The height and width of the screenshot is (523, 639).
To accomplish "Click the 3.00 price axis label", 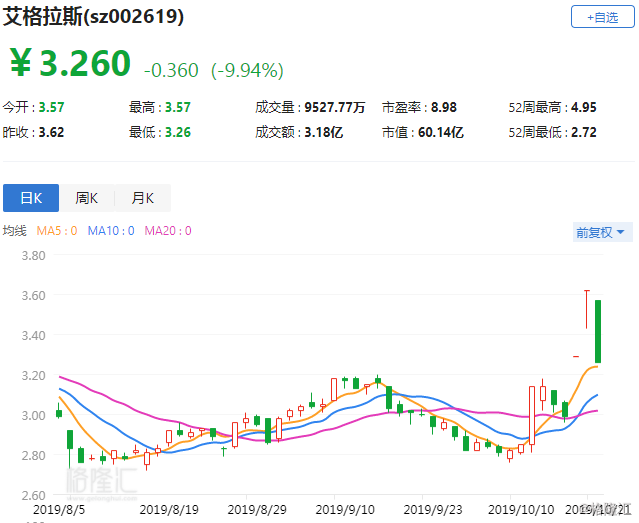I will [33, 415].
